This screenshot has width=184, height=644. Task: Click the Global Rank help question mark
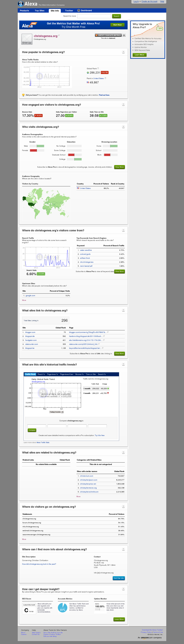(98, 68)
